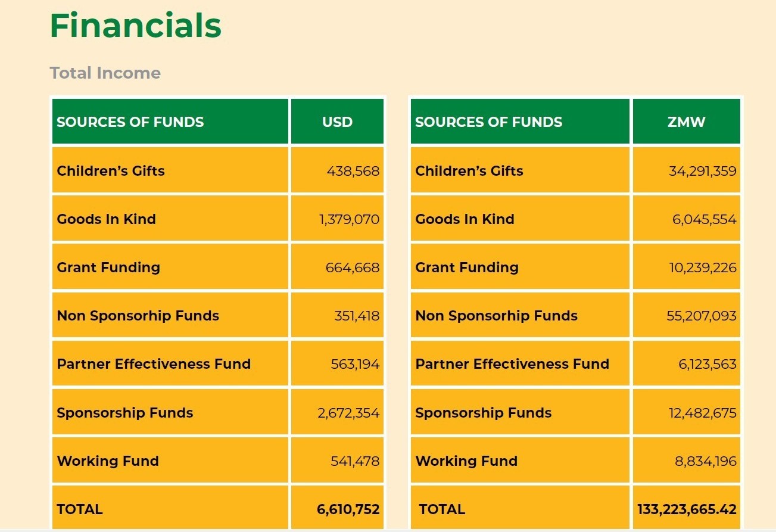Select the Total Income subtitle
The height and width of the screenshot is (532, 776).
(x=105, y=73)
